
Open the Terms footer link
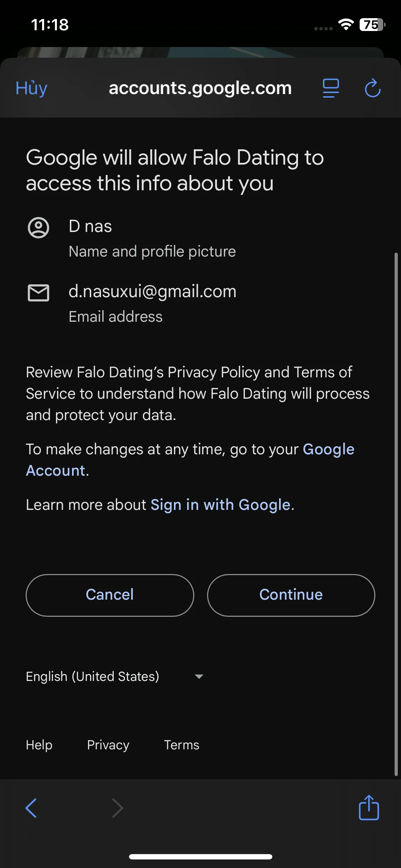pyautogui.click(x=181, y=745)
